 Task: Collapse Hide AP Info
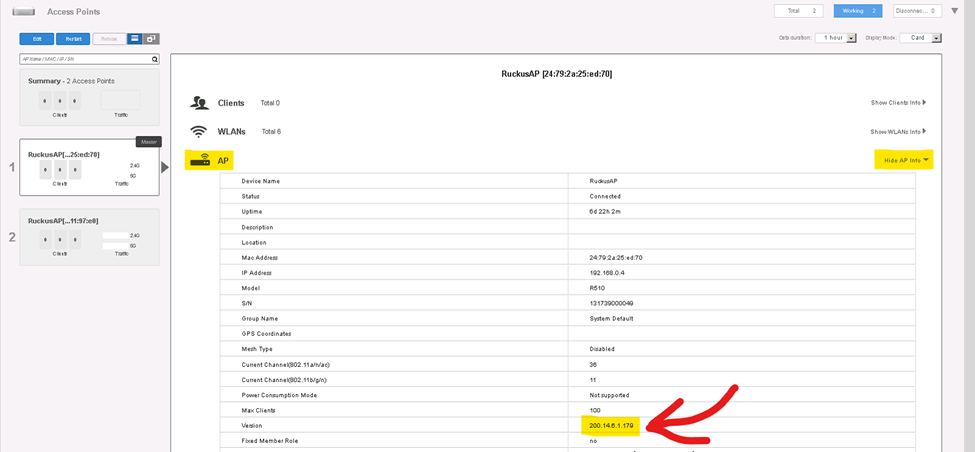coord(905,160)
